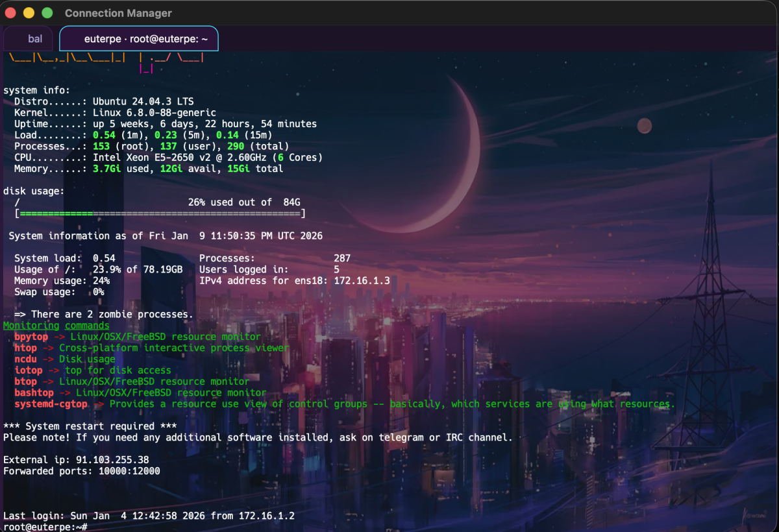This screenshot has width=779, height=532.
Task: Click the root@euterpe:~# prompt line
Action: click(45, 527)
